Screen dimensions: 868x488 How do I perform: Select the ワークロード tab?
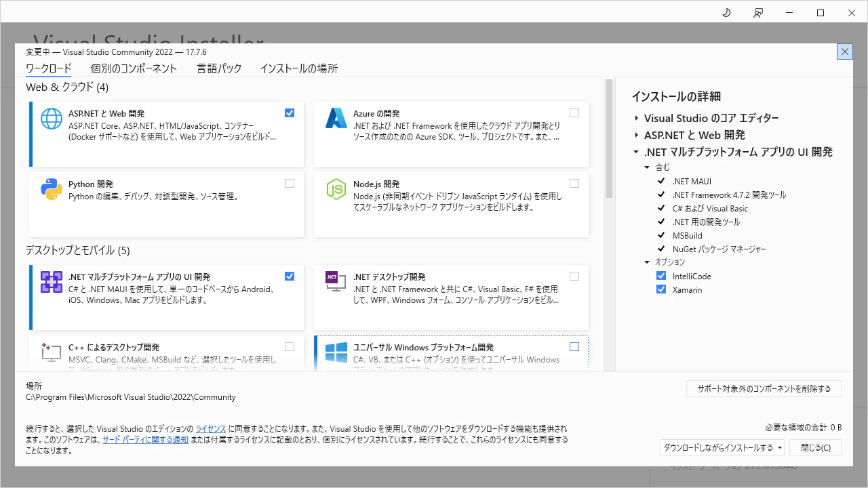(x=48, y=68)
